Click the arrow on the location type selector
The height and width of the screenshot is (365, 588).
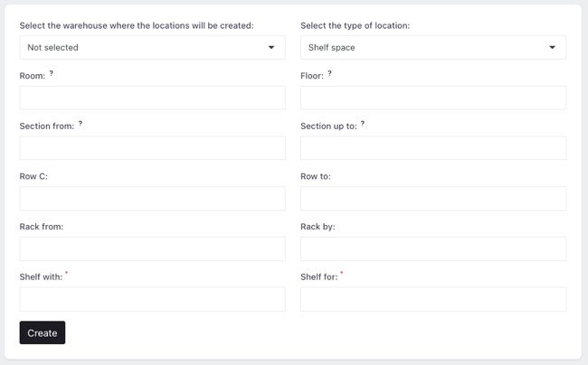click(x=552, y=47)
